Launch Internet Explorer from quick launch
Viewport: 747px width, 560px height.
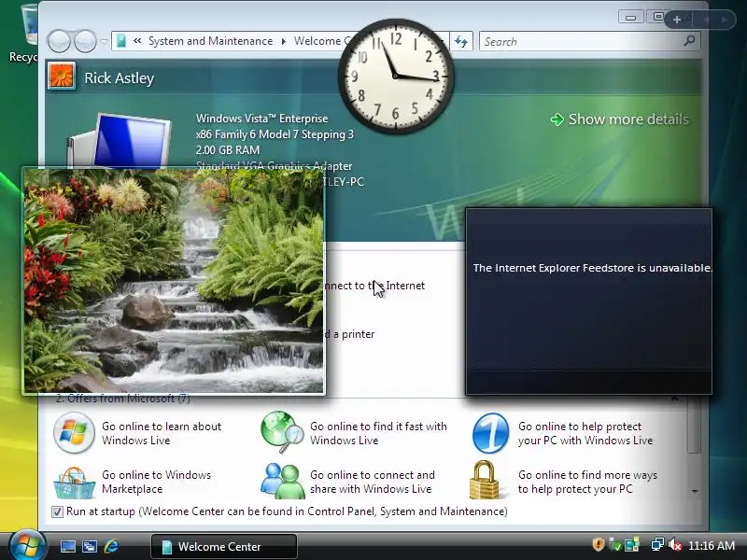tap(111, 546)
